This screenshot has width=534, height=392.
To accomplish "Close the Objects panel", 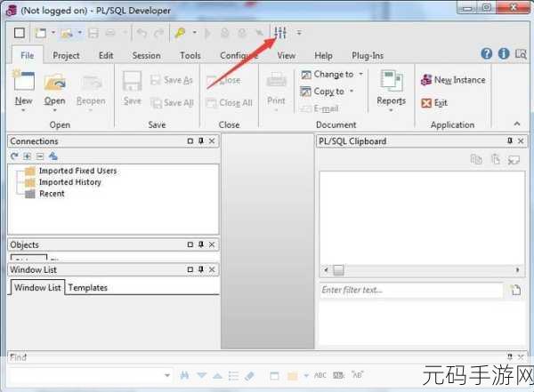I will [x=212, y=244].
